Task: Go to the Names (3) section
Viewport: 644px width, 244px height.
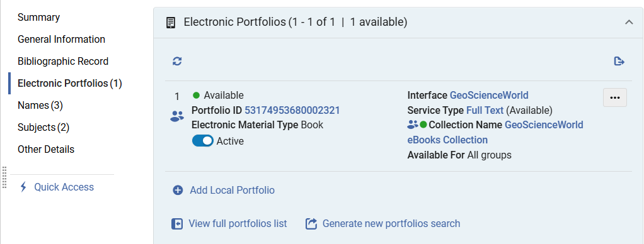Action: pos(40,106)
